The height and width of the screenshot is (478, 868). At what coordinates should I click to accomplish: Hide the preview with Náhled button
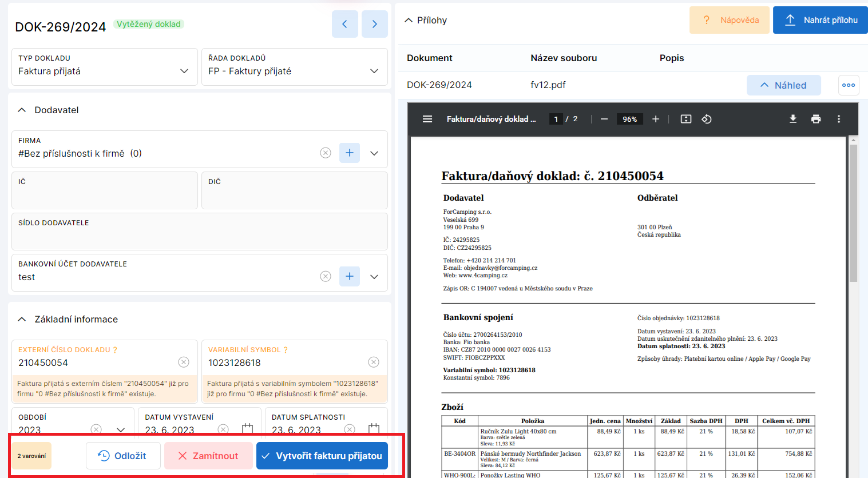coord(784,85)
